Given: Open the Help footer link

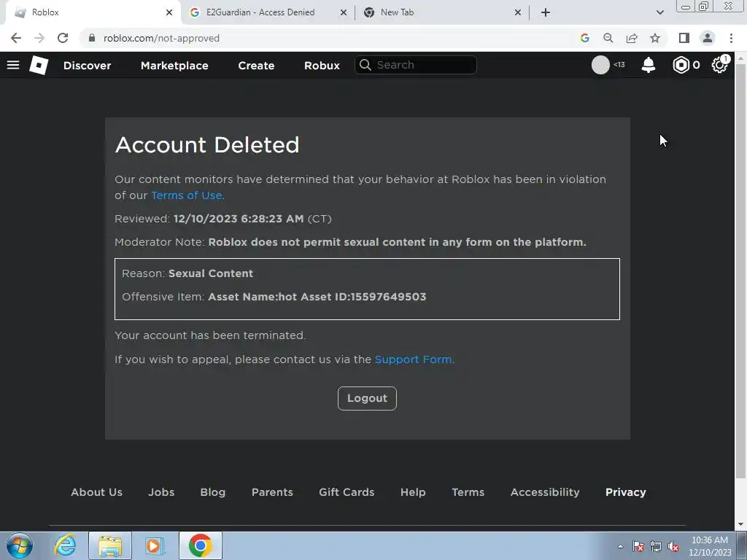Looking at the screenshot, I should click(413, 492).
